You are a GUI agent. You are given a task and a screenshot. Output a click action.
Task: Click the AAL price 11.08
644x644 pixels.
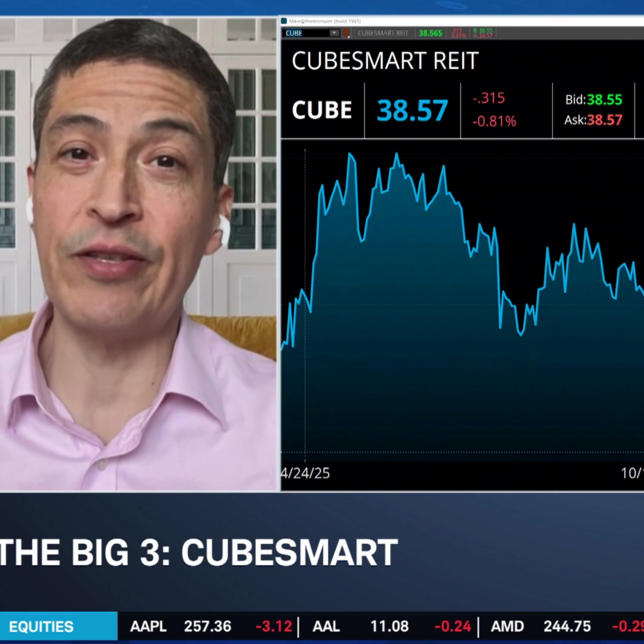(390, 627)
